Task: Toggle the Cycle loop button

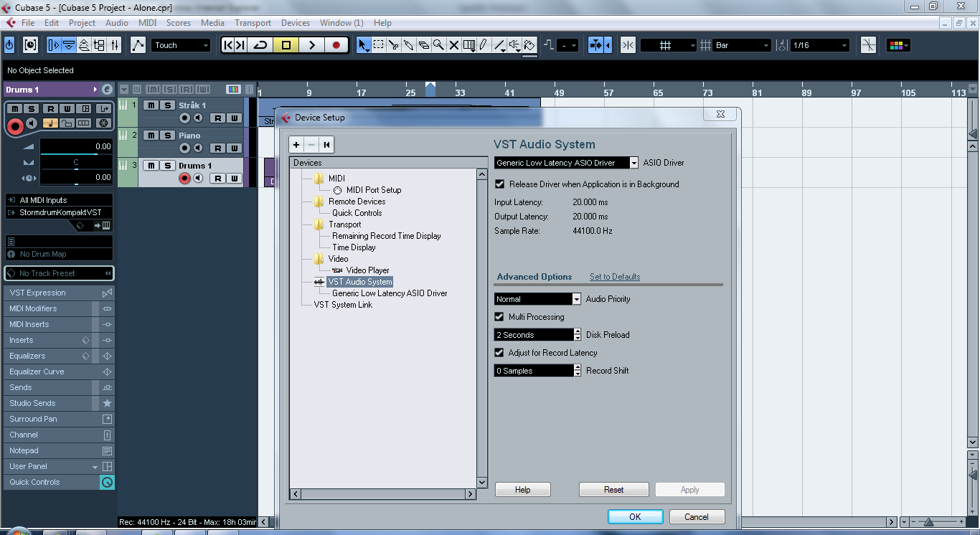Action: (260, 45)
